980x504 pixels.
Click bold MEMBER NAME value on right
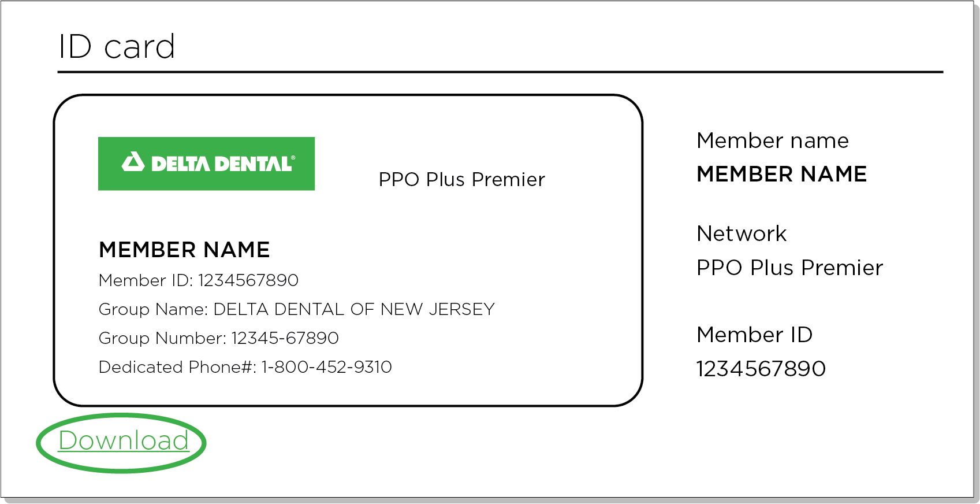point(782,174)
